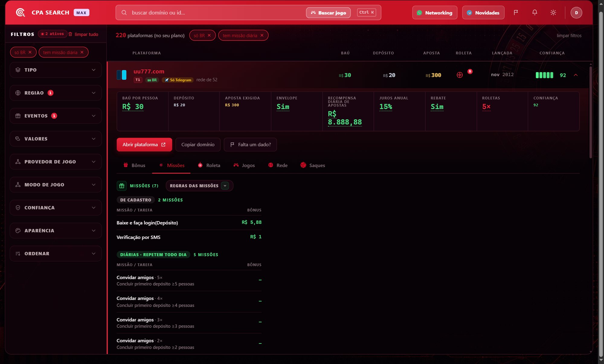Toggle the light/dark theme sun icon
The image size is (604, 364).
pos(553,12)
